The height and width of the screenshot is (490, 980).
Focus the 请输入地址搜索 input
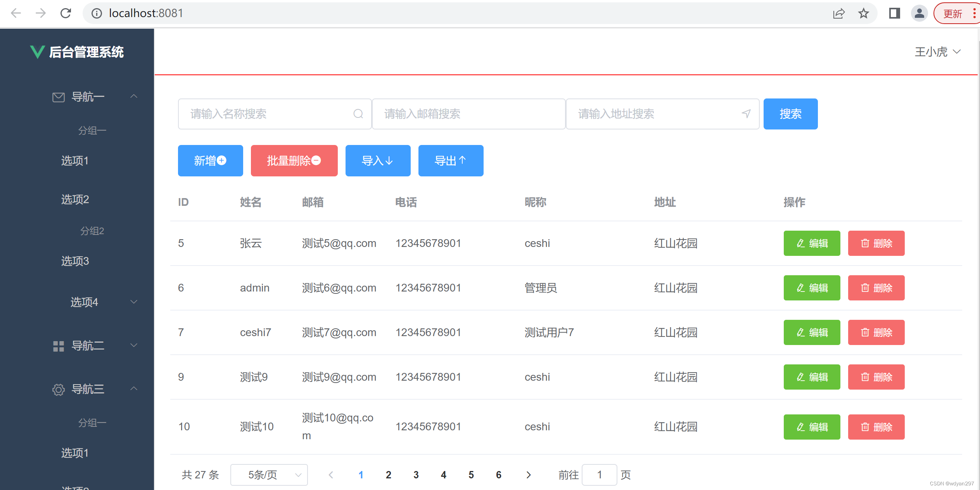[x=662, y=114]
